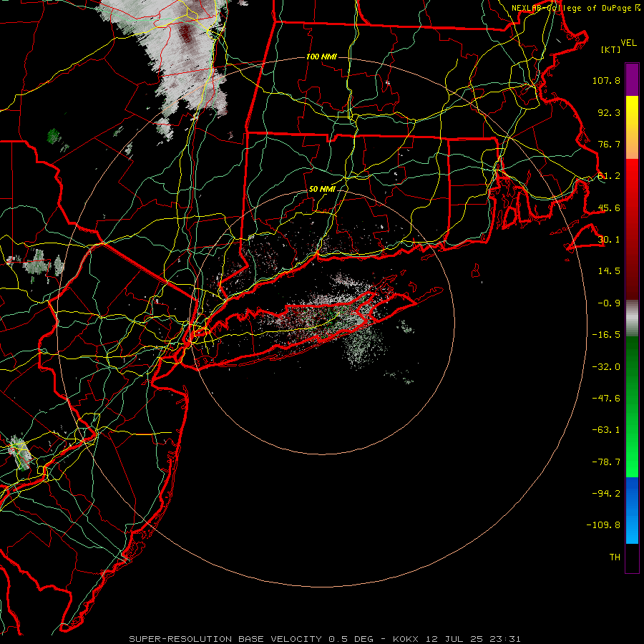Click the 45.6 value on velocity scale
Viewport: 644px width, 644px height.
609,208
